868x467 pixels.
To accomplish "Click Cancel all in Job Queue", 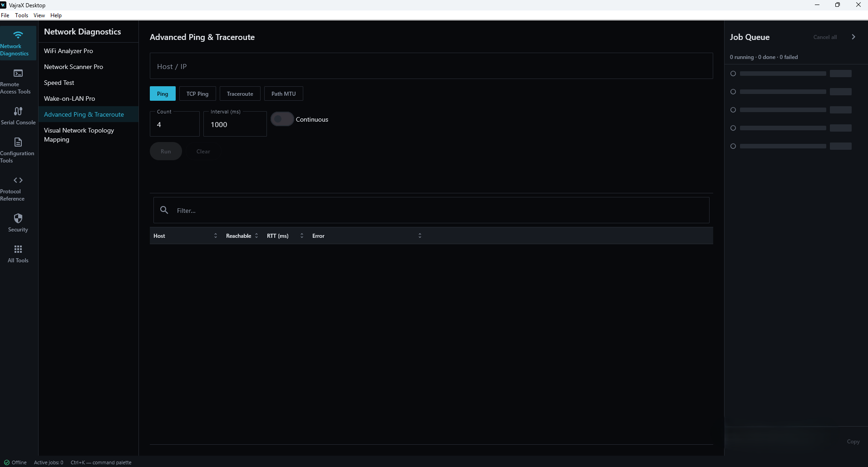I will click(825, 37).
